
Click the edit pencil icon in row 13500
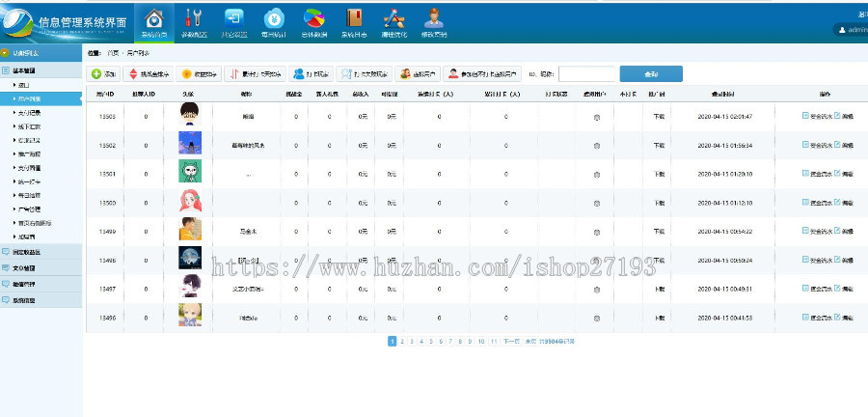click(x=837, y=202)
